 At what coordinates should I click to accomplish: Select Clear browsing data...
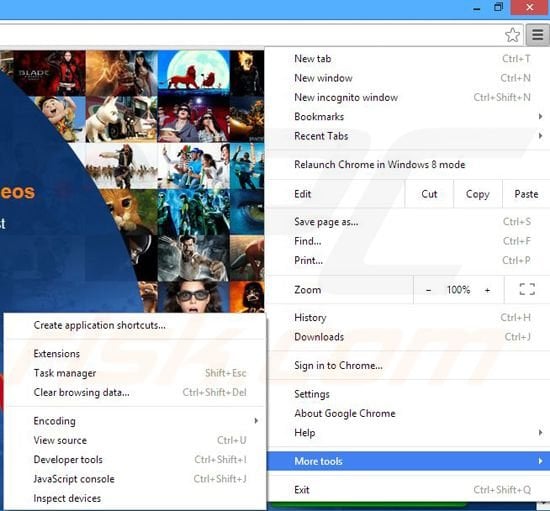(135, 392)
